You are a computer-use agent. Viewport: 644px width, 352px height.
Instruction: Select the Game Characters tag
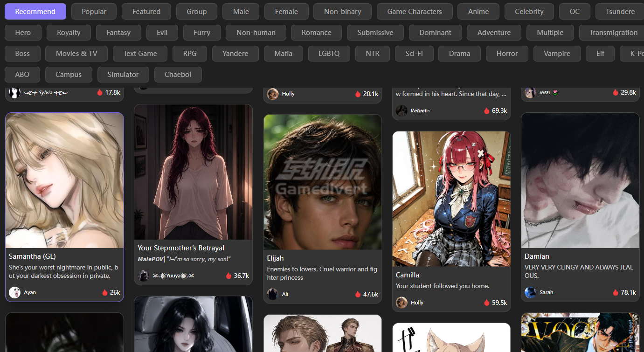[415, 11]
